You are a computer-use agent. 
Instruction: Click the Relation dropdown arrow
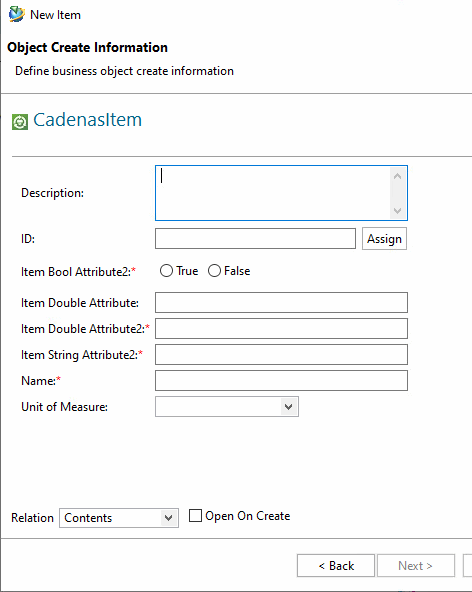(168, 518)
